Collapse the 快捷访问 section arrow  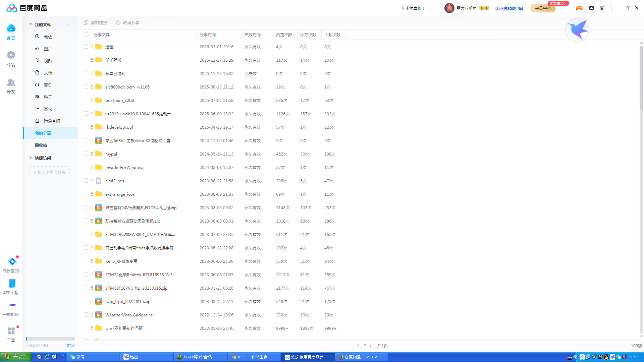[x=31, y=158]
